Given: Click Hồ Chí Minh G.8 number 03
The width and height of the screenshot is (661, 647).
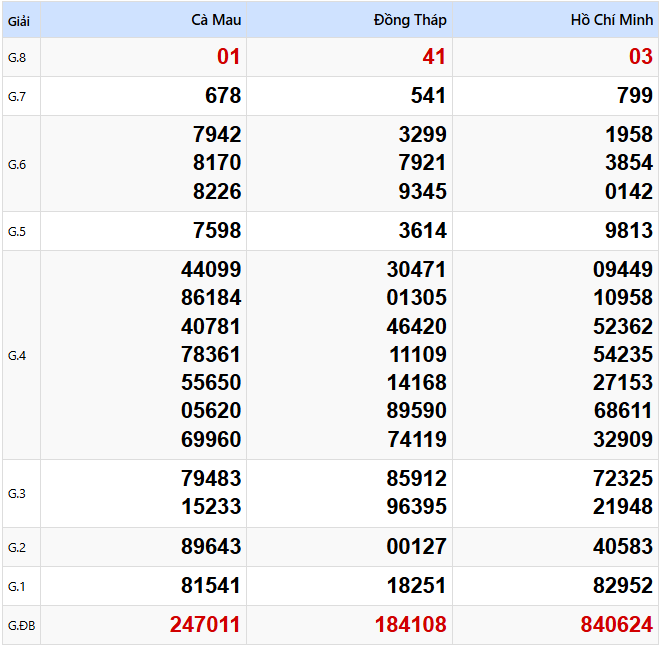Looking at the screenshot, I should pyautogui.click(x=641, y=56).
